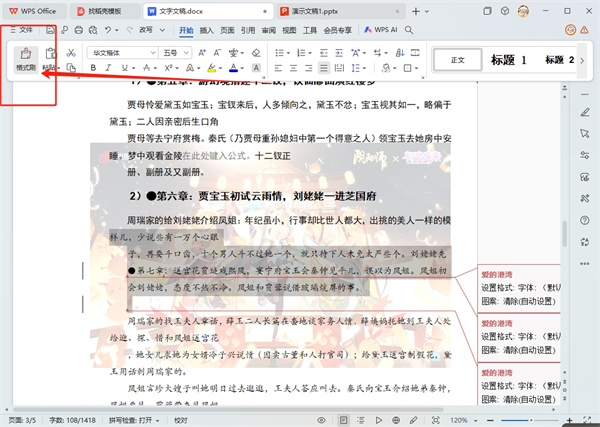The image size is (600, 427).
Task: Click the selection cursor icon in right sidebar
Action: [x=585, y=134]
